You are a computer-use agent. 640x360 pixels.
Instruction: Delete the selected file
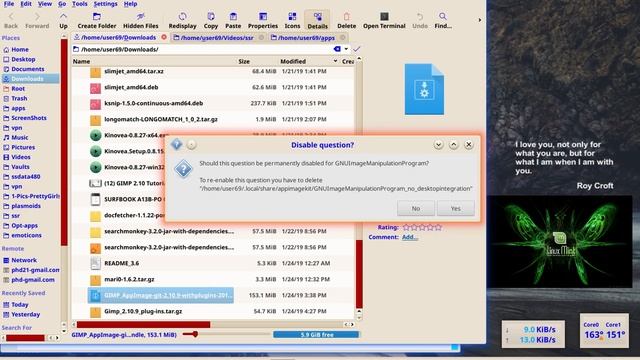tap(347, 20)
